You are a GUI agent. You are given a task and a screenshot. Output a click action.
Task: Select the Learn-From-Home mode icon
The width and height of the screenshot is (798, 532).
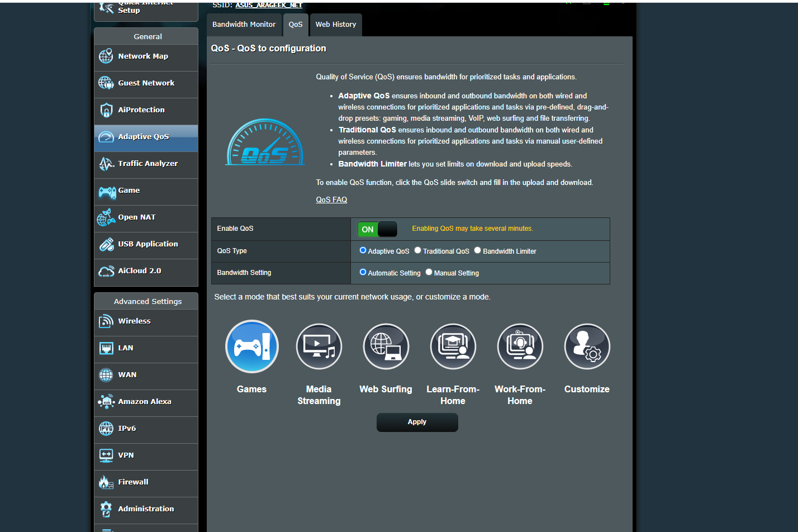[453, 346]
